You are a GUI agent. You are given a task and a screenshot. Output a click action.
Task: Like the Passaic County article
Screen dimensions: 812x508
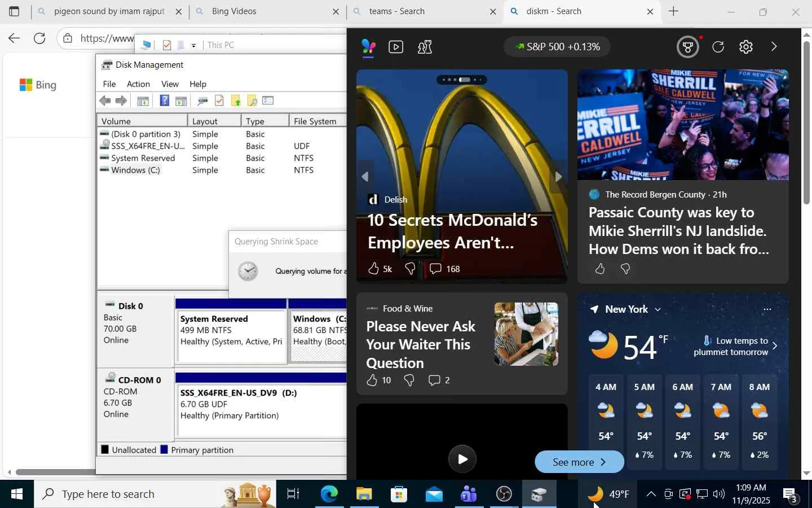pos(599,269)
